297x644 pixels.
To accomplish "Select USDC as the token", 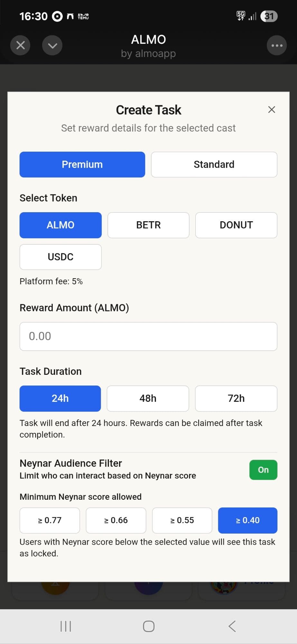I will (x=60, y=257).
